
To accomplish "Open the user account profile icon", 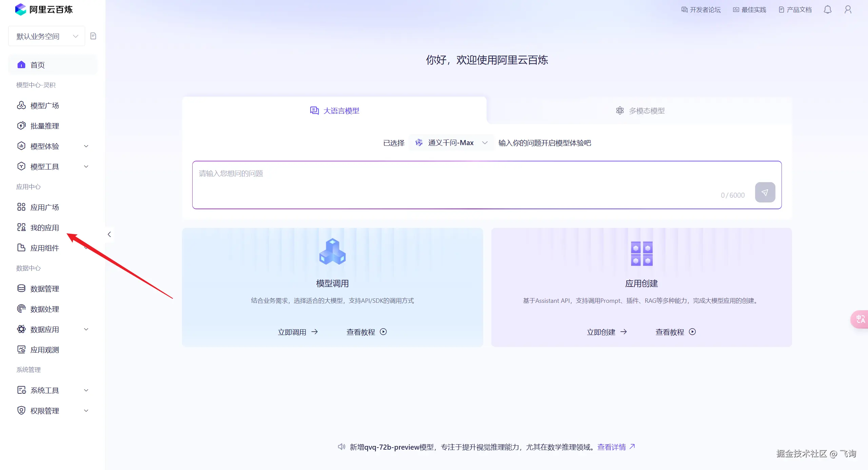I will pyautogui.click(x=848, y=9).
